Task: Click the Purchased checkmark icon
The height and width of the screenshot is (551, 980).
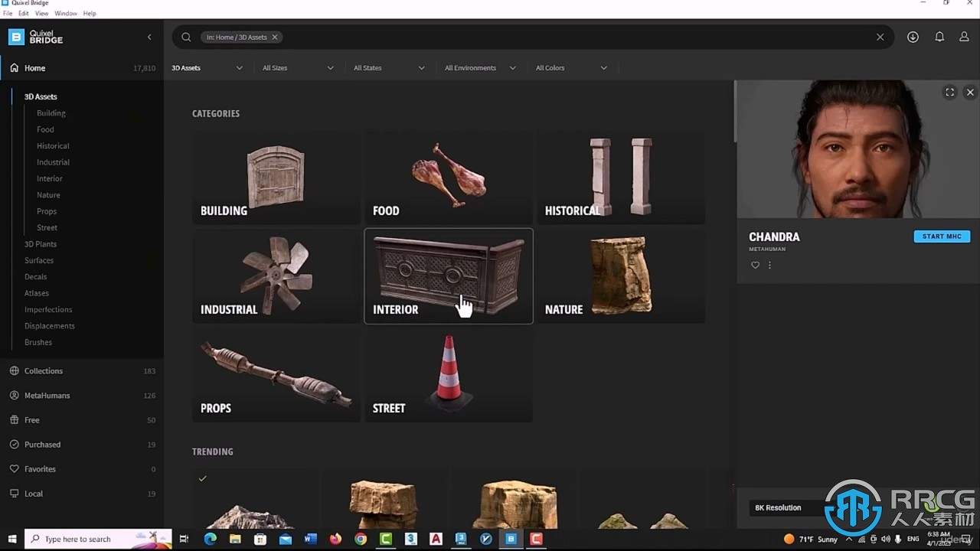Action: click(x=14, y=444)
